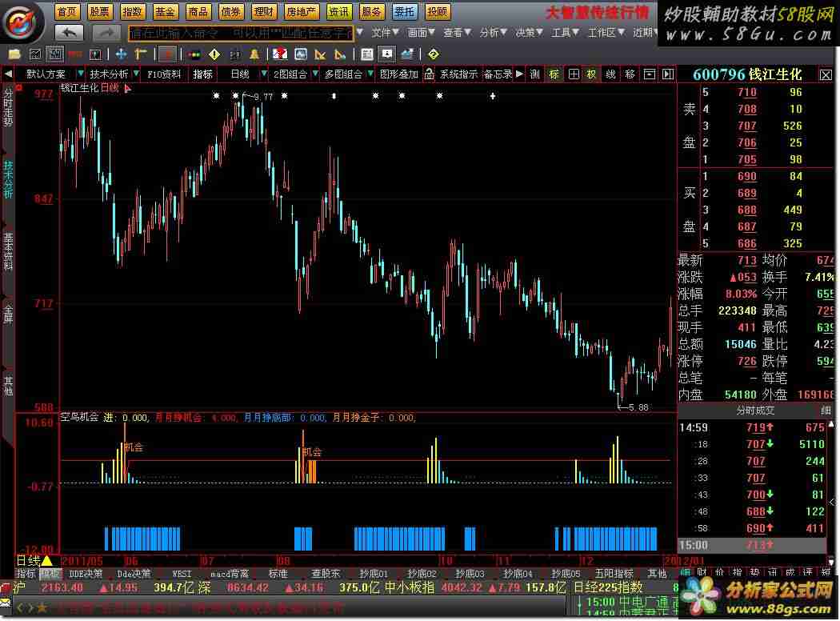The width and height of the screenshot is (840, 621).
Task: Click the 图形叠加 button
Action: click(x=399, y=74)
